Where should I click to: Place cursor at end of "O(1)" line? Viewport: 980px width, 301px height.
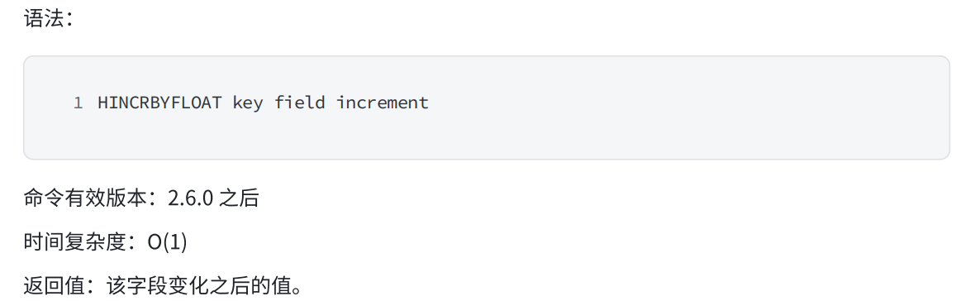coord(188,242)
